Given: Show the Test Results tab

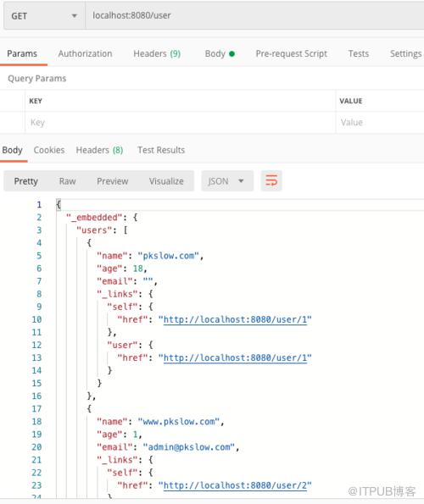Looking at the screenshot, I should pos(161,150).
